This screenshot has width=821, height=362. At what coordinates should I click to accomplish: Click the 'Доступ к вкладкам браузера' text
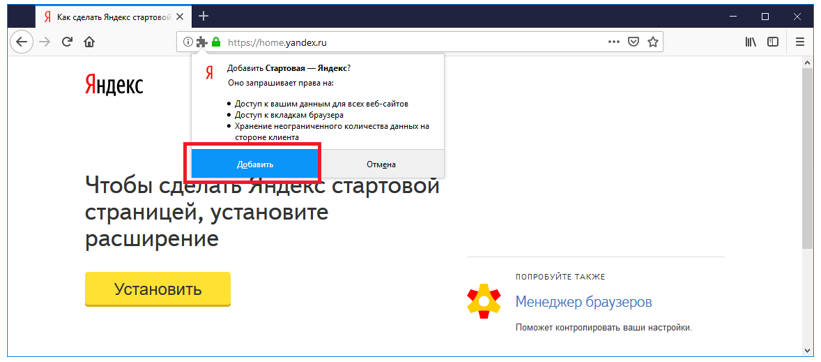(289, 115)
